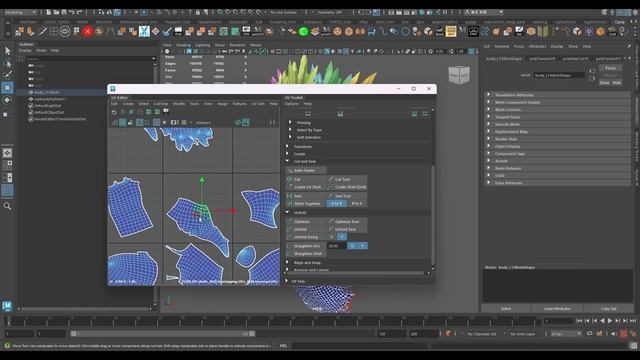Toggle the highlighted shaded display in UV Editor toolbar
Screen dimensions: 640x360
pyautogui.click(x=122, y=122)
